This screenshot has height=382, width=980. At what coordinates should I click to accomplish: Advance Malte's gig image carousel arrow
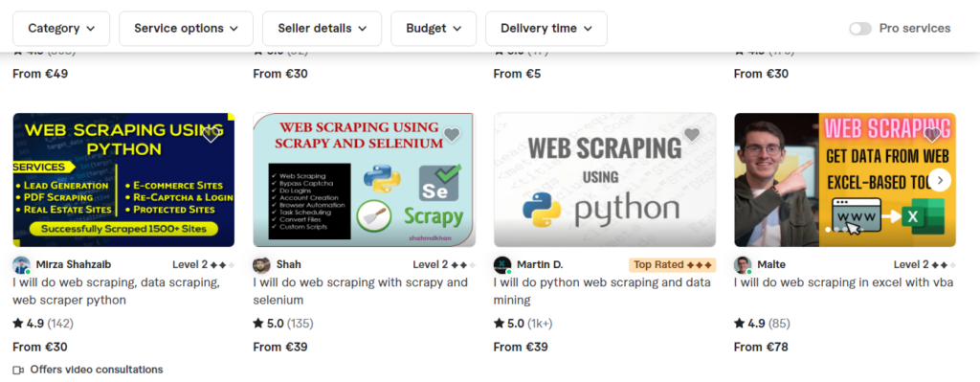click(940, 180)
